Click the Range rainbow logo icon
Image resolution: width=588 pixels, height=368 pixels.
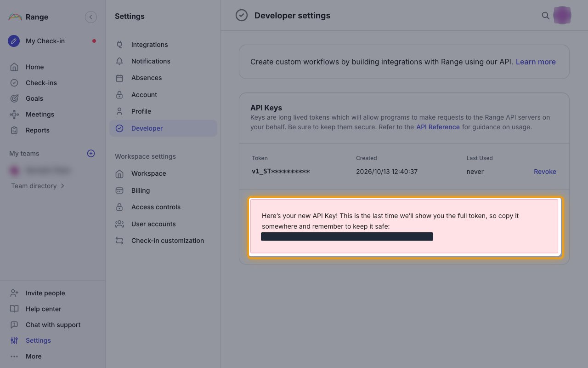pos(15,17)
